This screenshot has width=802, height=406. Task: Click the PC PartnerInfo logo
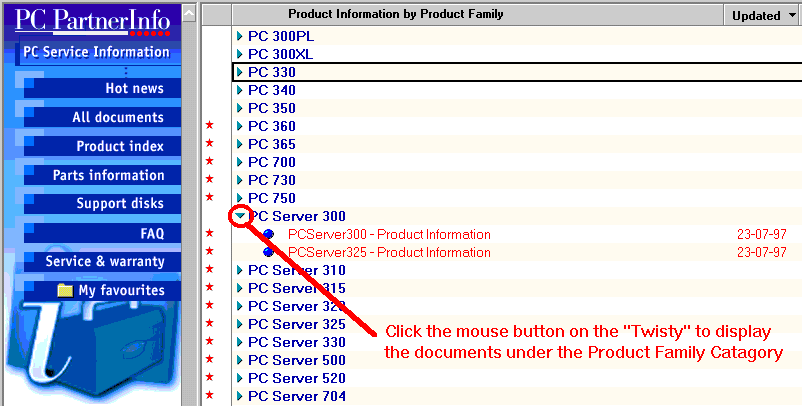click(92, 20)
